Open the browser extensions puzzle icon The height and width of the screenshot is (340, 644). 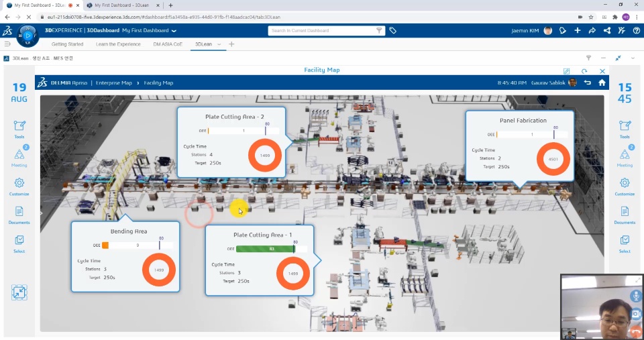tap(615, 17)
